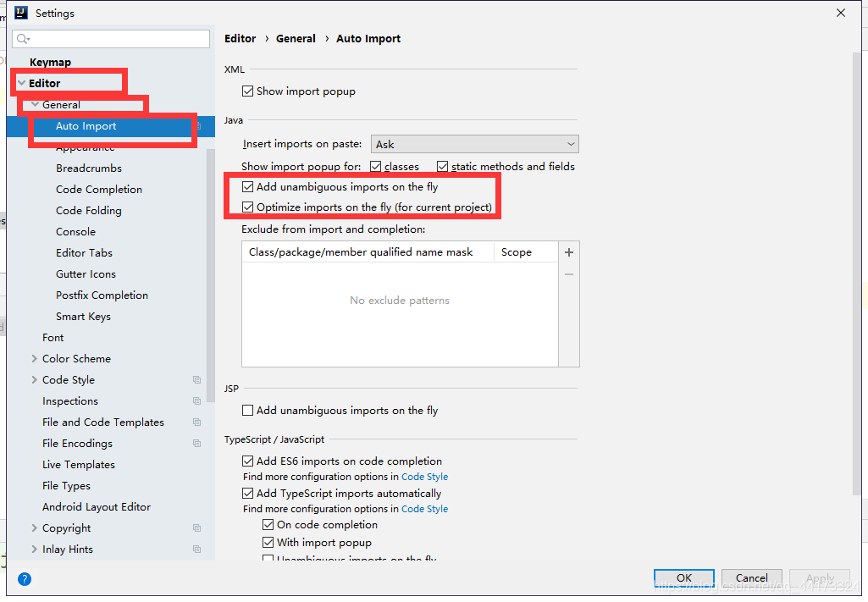
Task: Open Code Completion settings page
Action: pyautogui.click(x=99, y=189)
